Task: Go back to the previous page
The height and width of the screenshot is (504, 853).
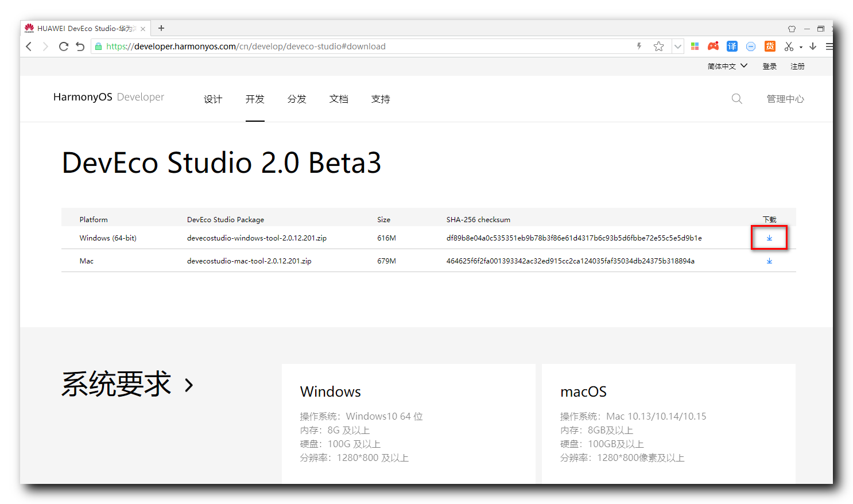Action: point(29,46)
